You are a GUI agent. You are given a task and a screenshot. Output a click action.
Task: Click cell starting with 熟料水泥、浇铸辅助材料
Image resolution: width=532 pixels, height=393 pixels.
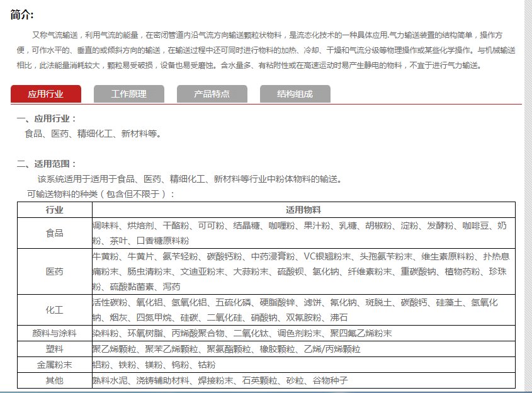[x=303, y=380]
